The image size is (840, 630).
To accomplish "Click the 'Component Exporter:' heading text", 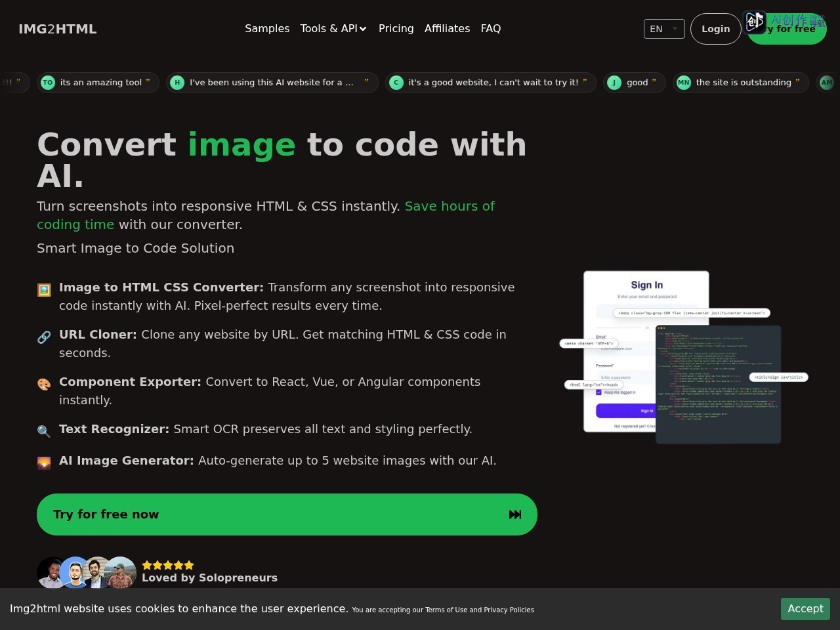I will coord(130,382).
